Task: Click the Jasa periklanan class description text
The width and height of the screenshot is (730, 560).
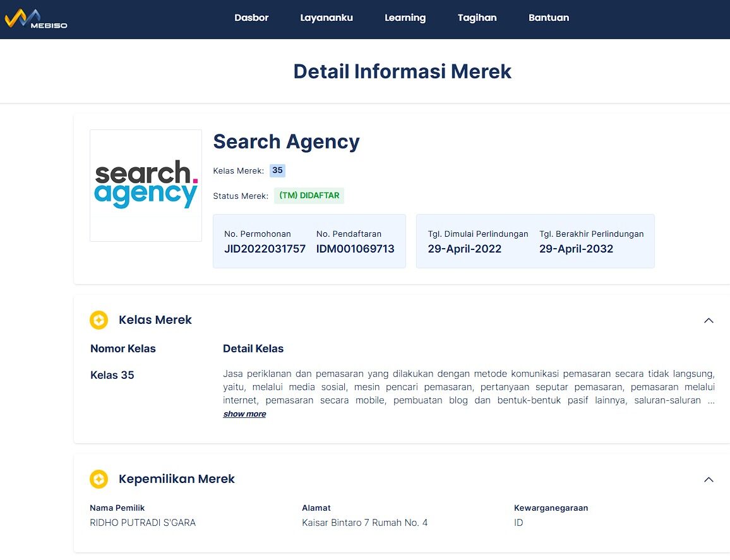Action: pos(469,387)
